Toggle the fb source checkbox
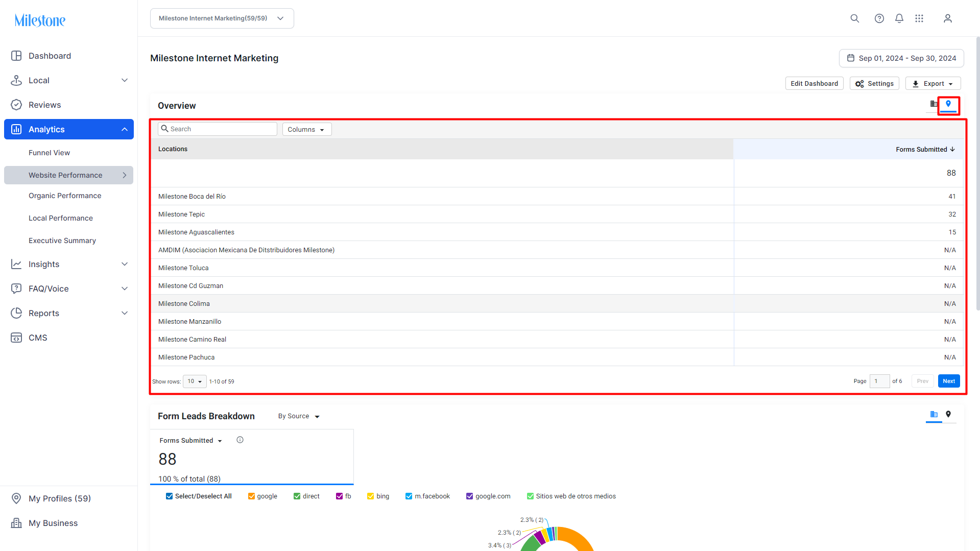Screen dimensions: 980x551 (340, 496)
